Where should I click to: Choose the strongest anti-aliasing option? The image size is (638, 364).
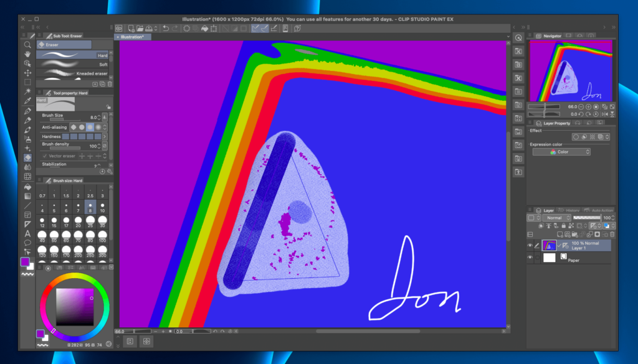click(98, 127)
